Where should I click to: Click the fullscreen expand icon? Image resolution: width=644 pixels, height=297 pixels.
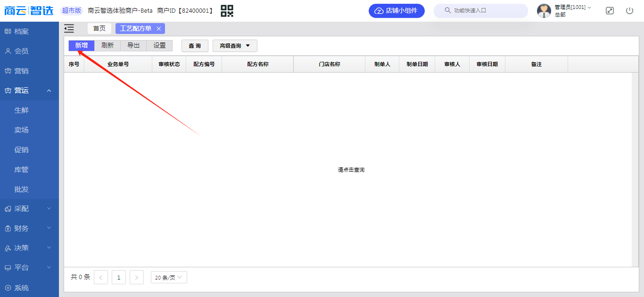pyautogui.click(x=610, y=10)
